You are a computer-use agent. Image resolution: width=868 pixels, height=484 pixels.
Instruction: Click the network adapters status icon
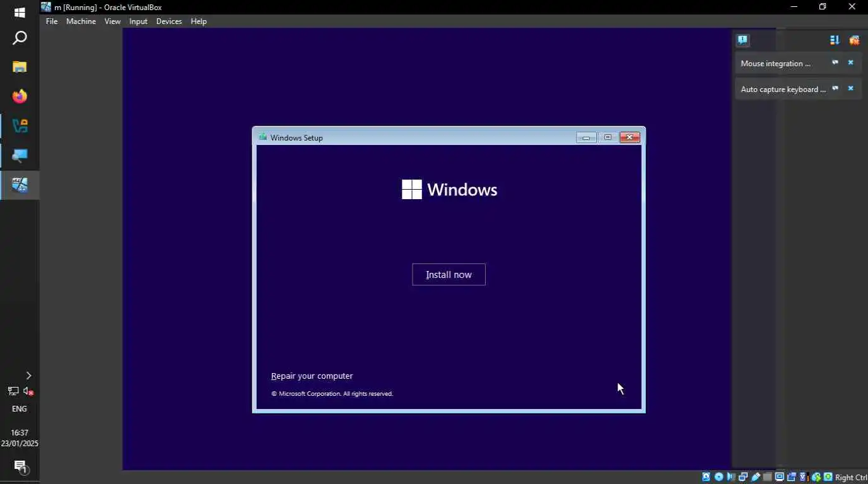[x=743, y=477]
